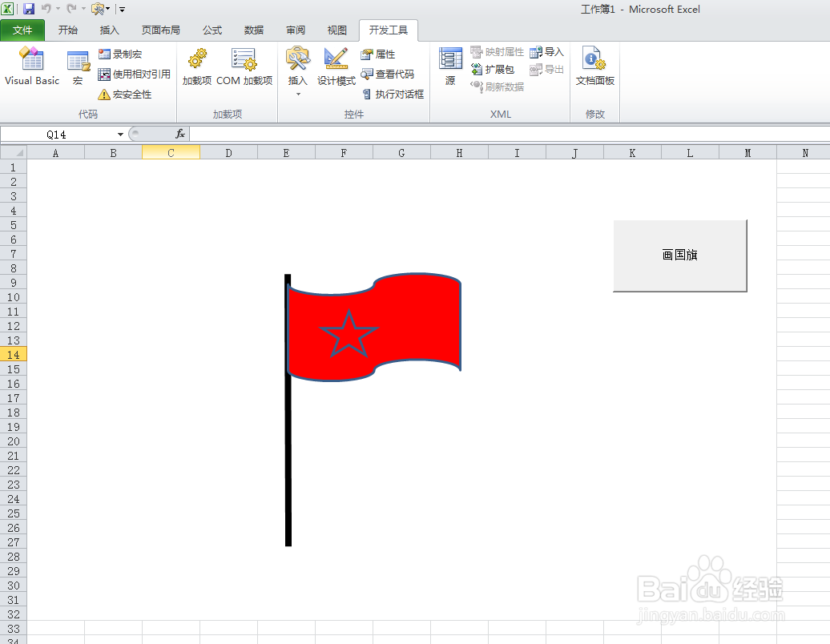
Task: Expand the Name Box dropdown arrow
Action: click(121, 135)
